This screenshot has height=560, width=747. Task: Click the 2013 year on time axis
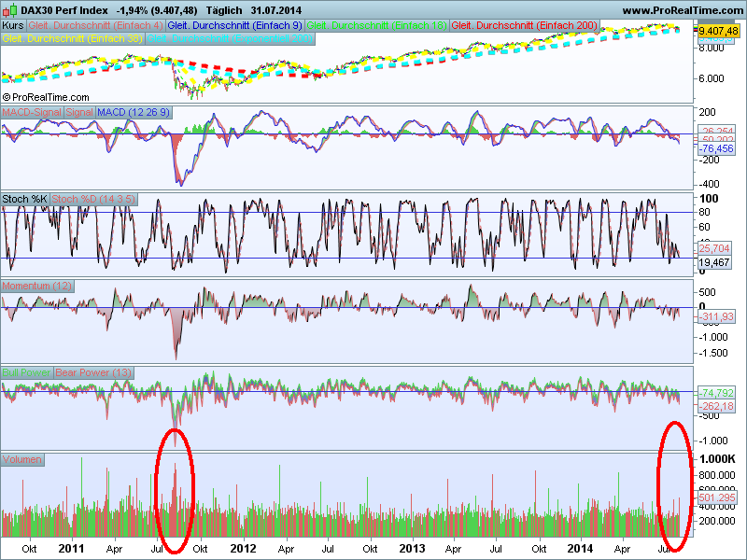pyautogui.click(x=412, y=549)
